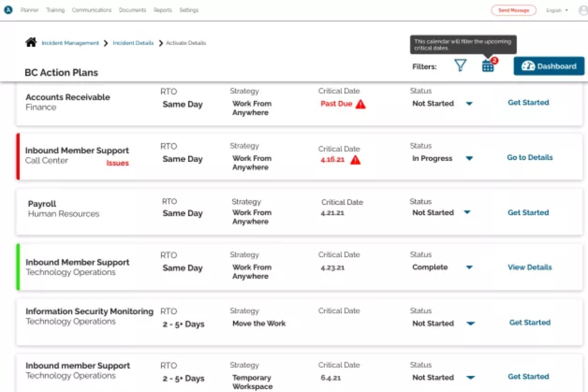Expand the Not Started status for Accounts Receivable
Screen dimensions: 588x392
click(470, 104)
